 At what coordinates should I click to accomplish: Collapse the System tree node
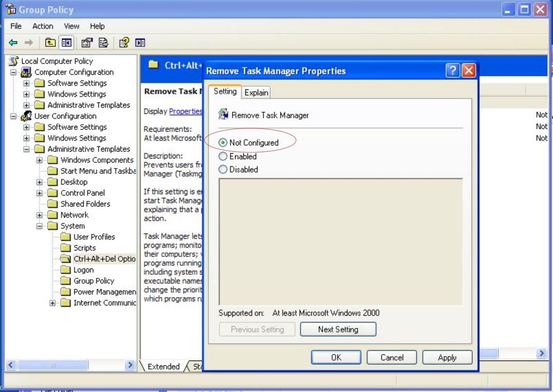pyautogui.click(x=39, y=226)
